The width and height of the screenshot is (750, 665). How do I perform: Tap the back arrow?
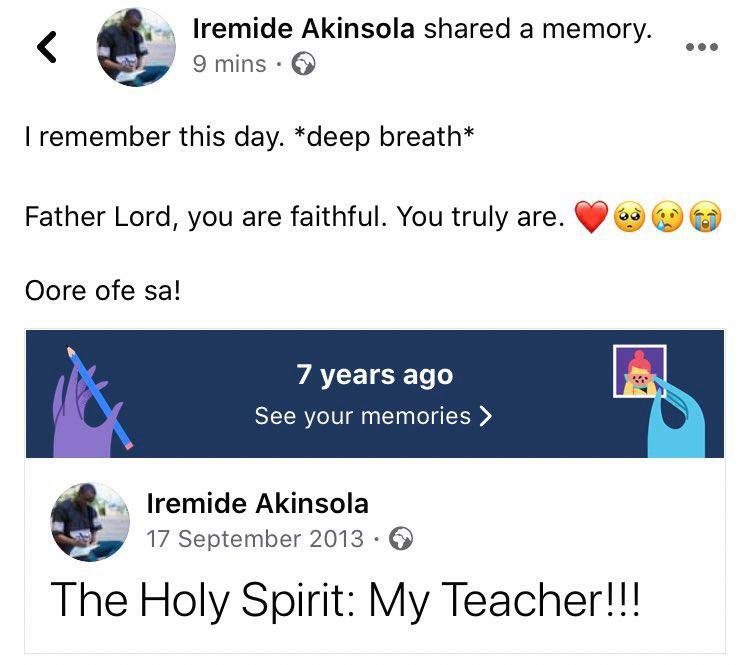click(46, 47)
